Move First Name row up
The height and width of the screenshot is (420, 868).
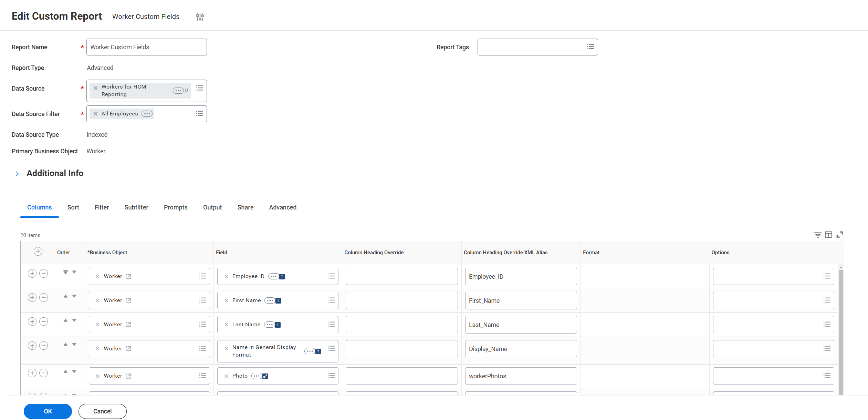point(65,296)
